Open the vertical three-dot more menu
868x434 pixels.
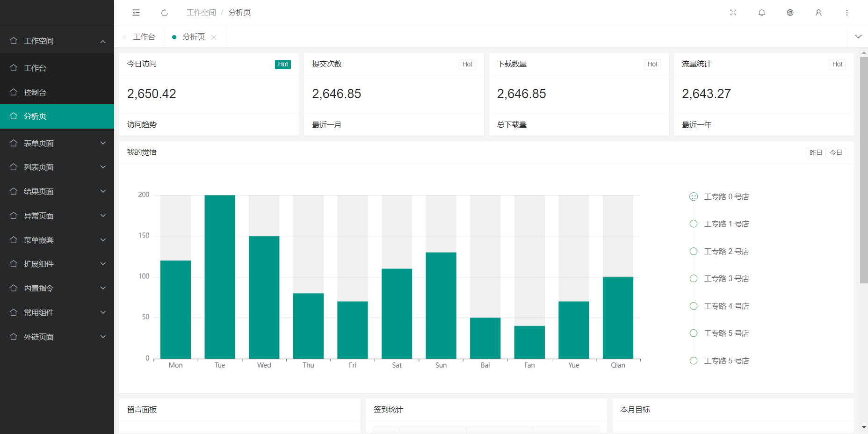847,13
